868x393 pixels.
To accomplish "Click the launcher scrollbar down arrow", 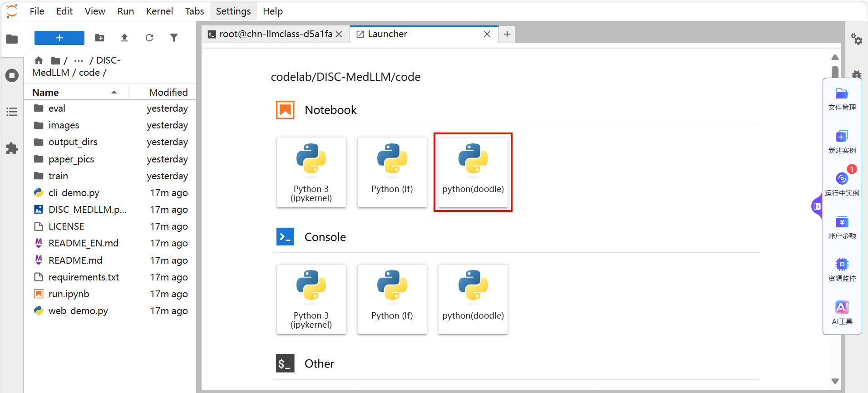I will pos(834,381).
